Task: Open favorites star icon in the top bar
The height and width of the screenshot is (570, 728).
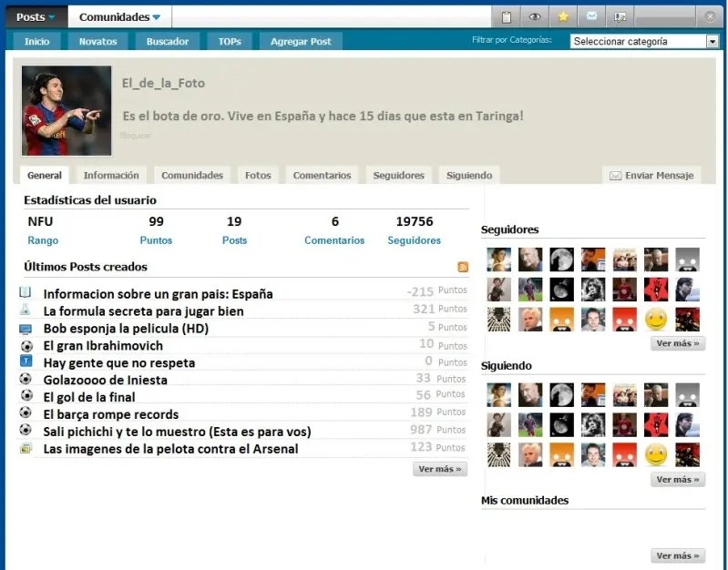Action: pyautogui.click(x=563, y=17)
